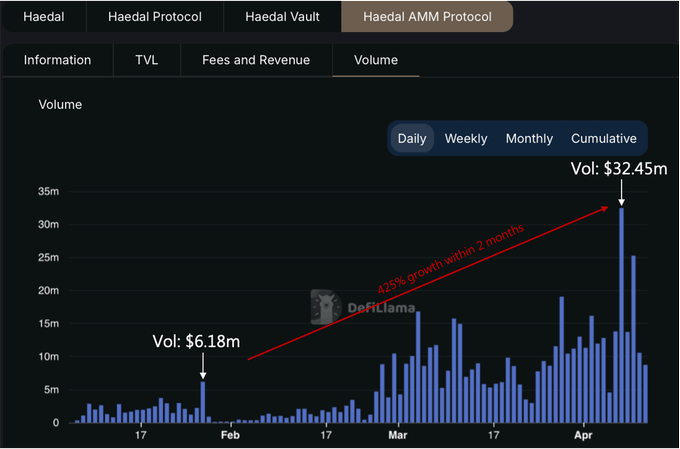
Task: Click the Haedal AMM Protocol tab
Action: click(427, 17)
